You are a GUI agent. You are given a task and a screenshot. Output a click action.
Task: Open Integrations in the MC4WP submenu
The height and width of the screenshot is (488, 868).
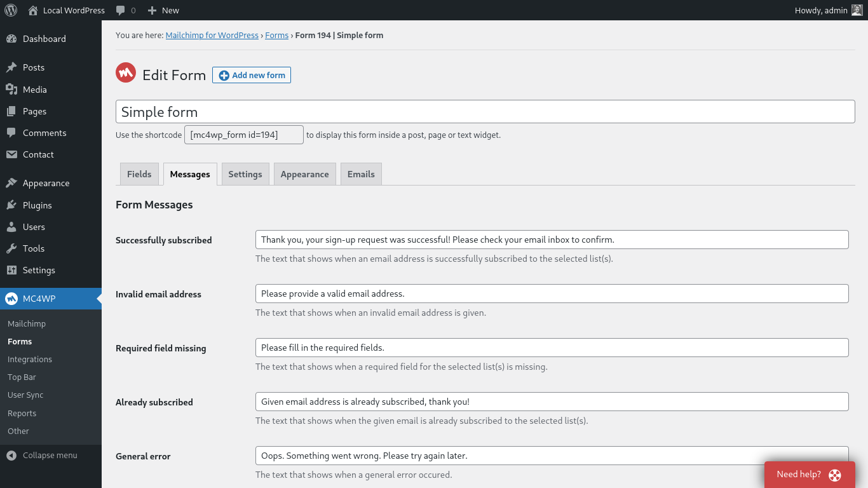pos(30,359)
